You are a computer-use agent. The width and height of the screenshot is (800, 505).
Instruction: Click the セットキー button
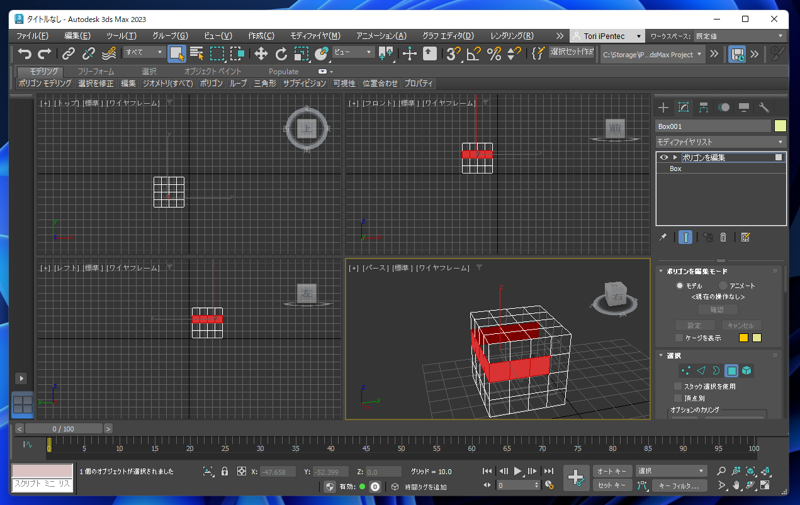click(x=612, y=485)
